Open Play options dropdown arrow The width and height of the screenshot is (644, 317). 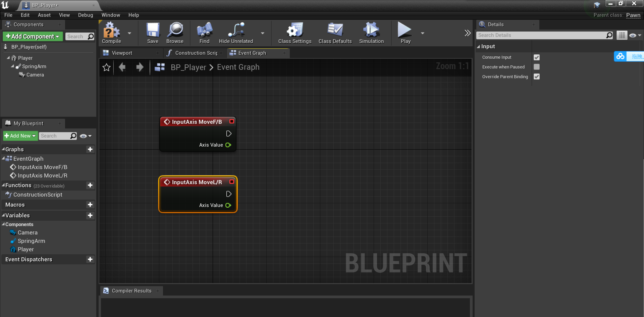coord(423,33)
